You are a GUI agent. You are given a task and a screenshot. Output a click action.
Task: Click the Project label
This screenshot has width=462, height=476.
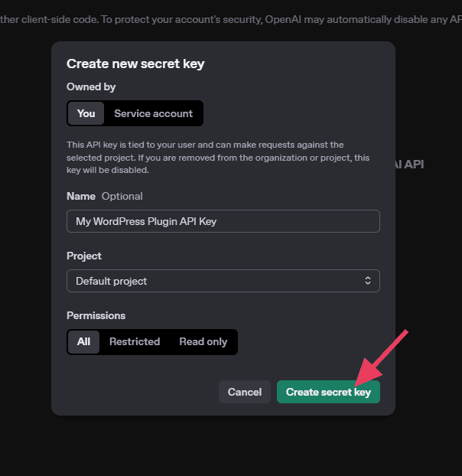[x=84, y=256]
